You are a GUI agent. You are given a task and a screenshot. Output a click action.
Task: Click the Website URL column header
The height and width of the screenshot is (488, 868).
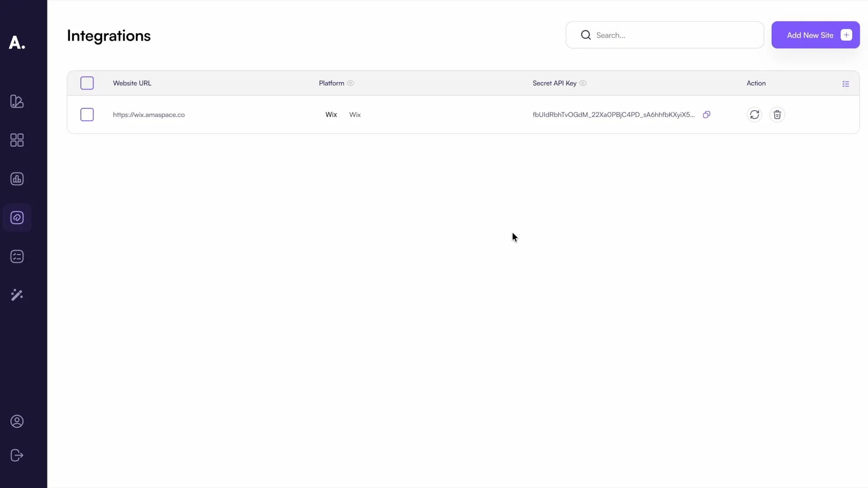[132, 83]
